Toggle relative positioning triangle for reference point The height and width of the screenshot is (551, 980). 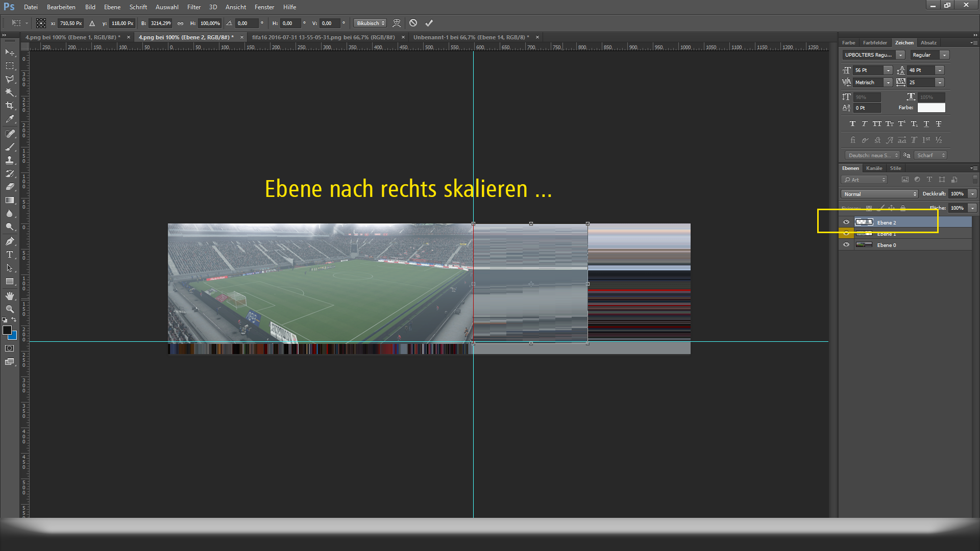point(92,23)
